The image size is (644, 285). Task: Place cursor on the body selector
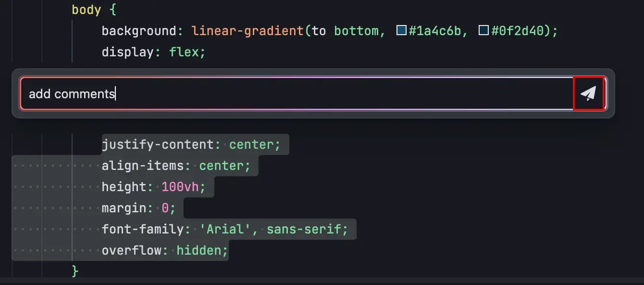point(87,10)
